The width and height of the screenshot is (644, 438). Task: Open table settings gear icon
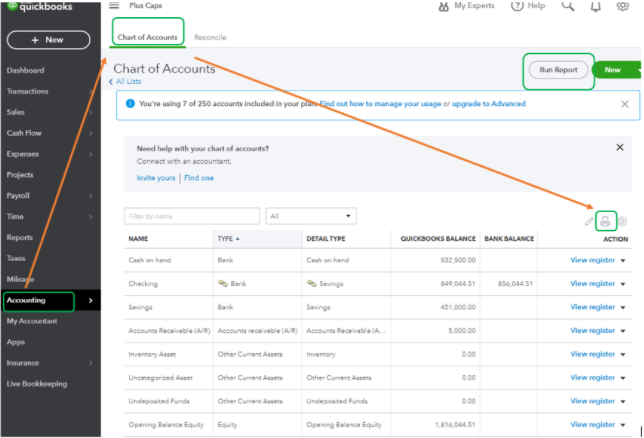click(622, 221)
